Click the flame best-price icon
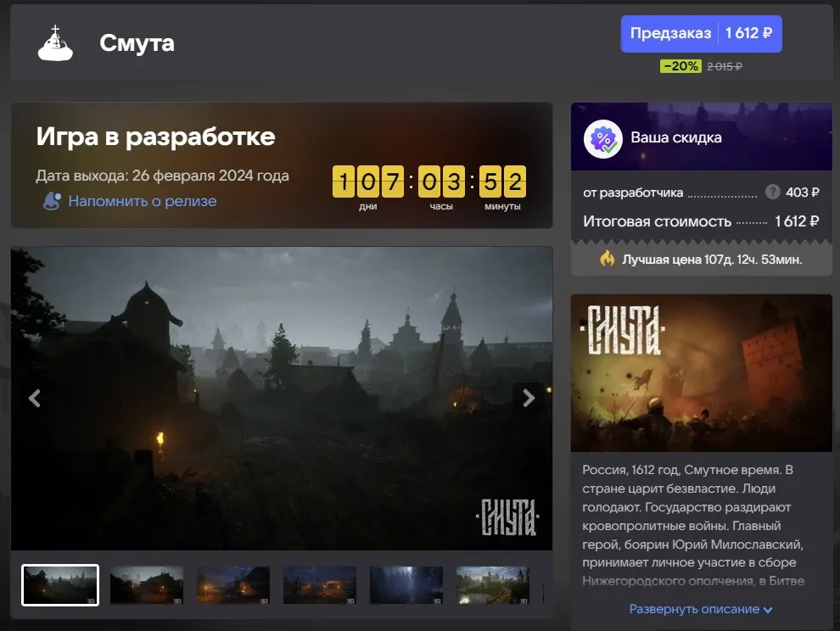The image size is (840, 631). [x=607, y=259]
